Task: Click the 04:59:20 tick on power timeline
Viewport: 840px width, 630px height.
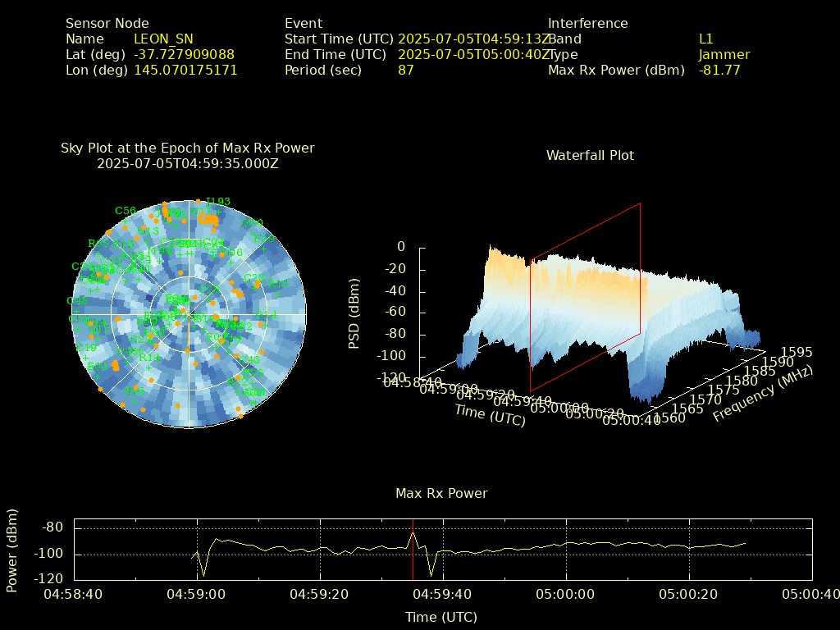Action: coord(320,593)
